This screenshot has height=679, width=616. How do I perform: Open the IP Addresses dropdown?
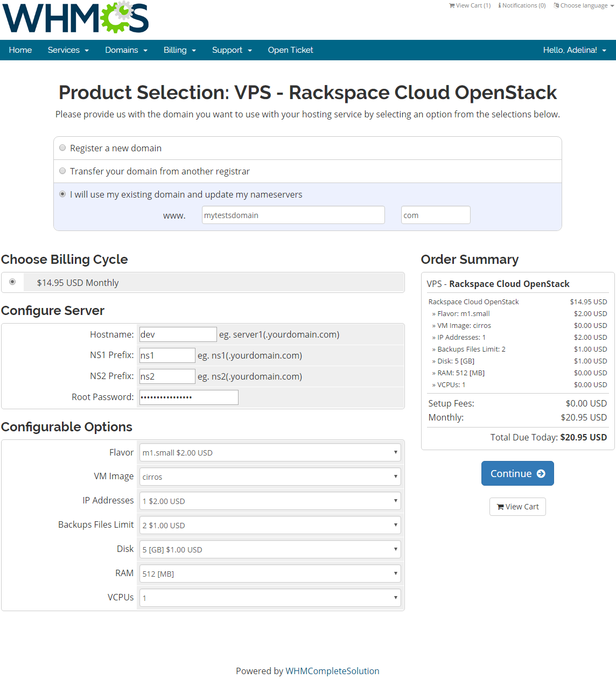(x=270, y=501)
